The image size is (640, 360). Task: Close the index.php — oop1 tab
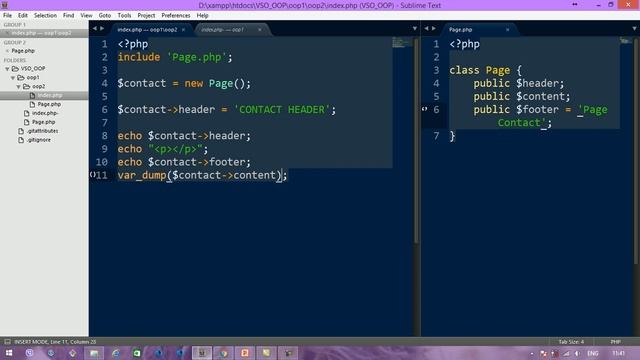tap(260, 30)
